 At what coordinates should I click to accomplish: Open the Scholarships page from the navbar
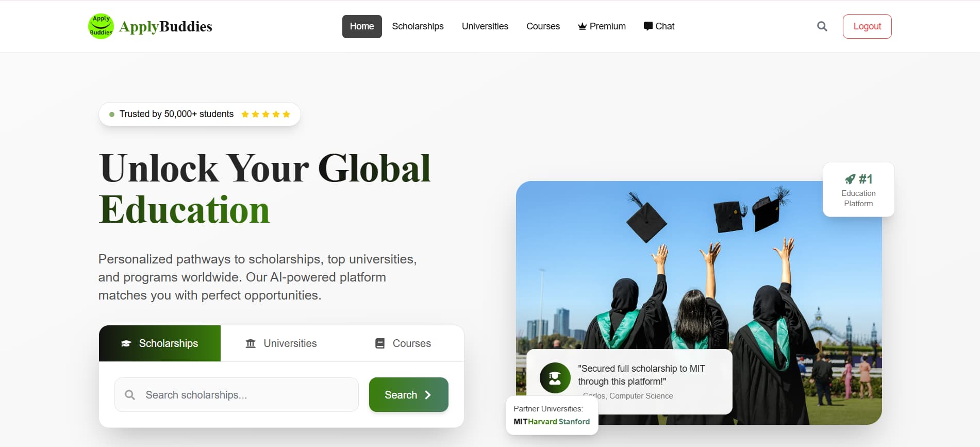[x=418, y=26]
